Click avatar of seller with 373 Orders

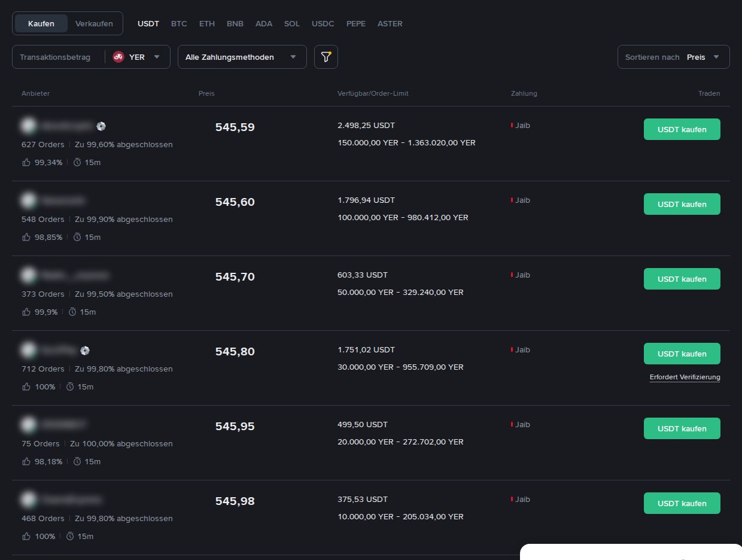tap(28, 275)
